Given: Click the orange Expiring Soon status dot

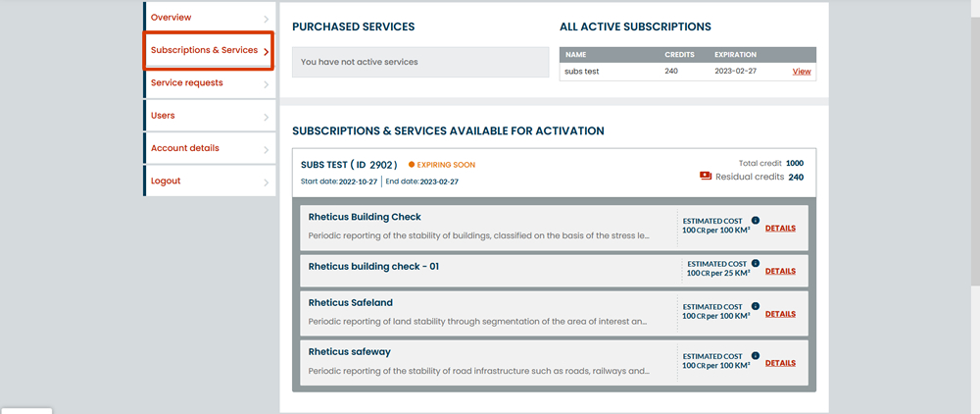Looking at the screenshot, I should 412,165.
